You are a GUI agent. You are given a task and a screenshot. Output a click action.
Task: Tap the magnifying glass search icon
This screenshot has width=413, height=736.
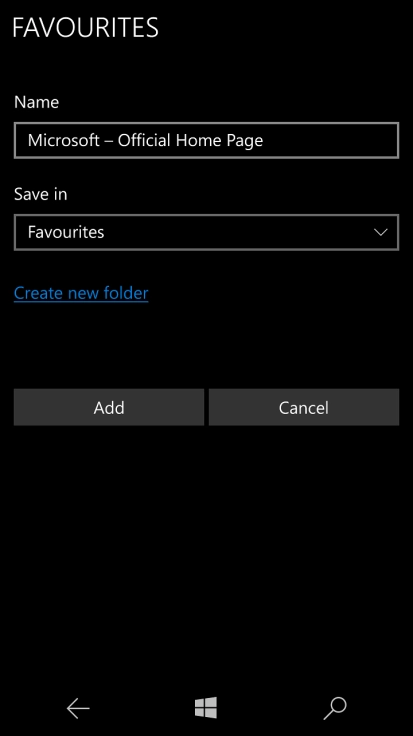(x=335, y=708)
